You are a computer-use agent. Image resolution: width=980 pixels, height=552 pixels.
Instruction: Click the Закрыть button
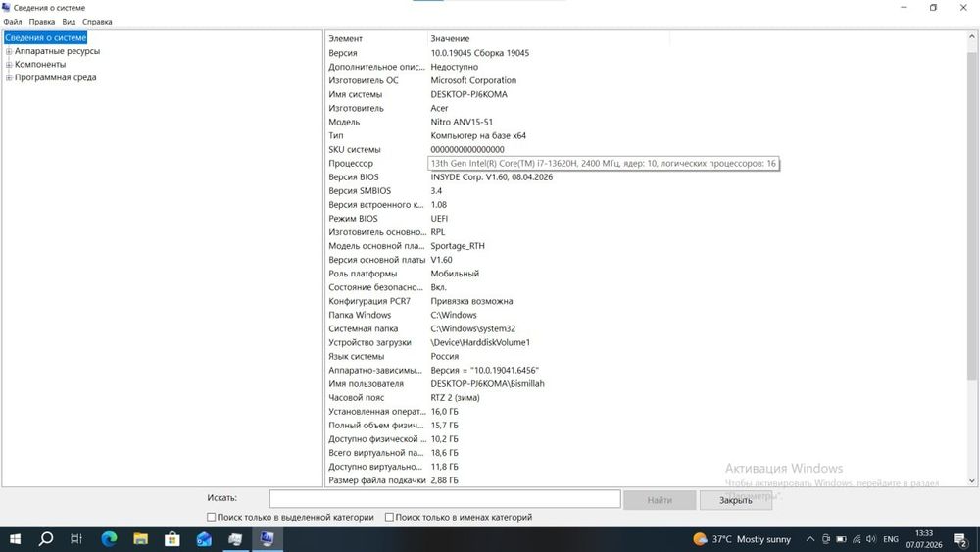click(x=736, y=500)
